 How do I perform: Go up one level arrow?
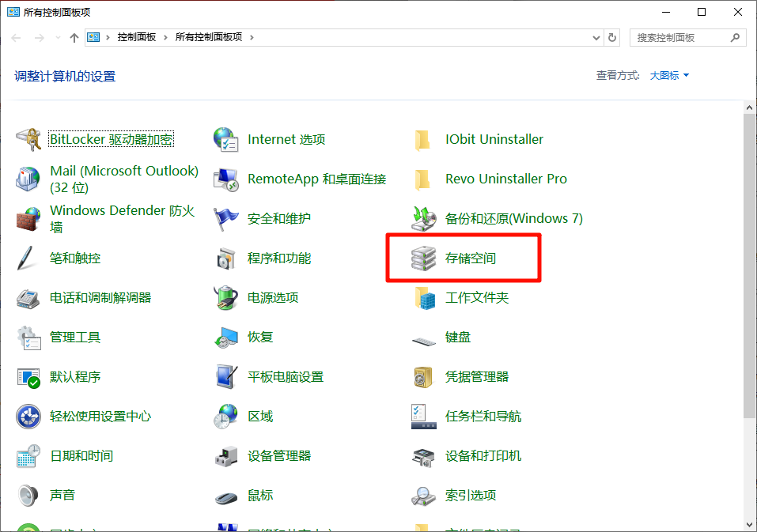tap(74, 38)
